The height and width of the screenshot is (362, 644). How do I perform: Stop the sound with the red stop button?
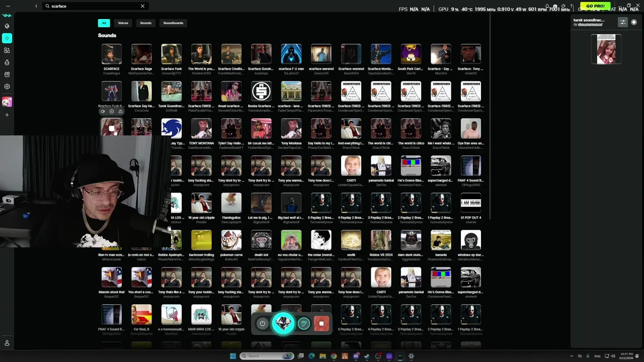coord(321,324)
